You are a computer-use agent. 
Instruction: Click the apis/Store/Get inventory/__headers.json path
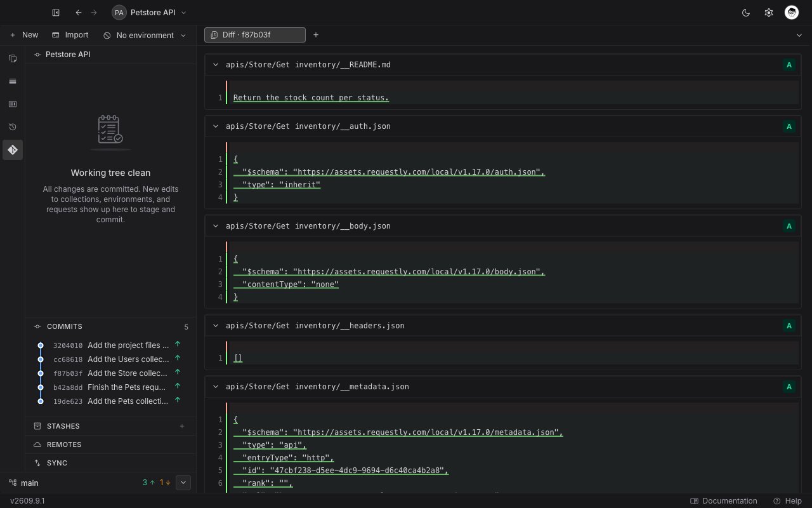coord(315,326)
